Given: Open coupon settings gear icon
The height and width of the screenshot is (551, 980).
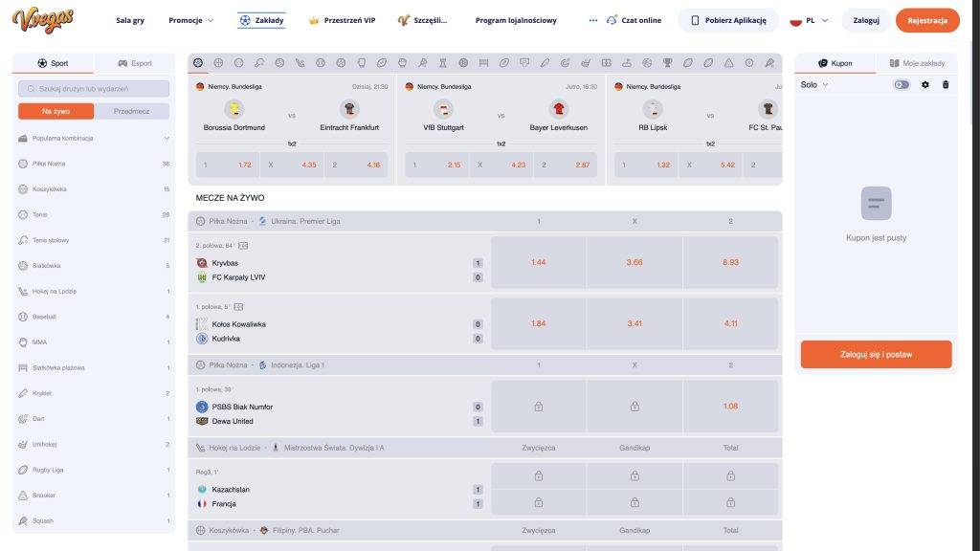Looking at the screenshot, I should click(925, 85).
